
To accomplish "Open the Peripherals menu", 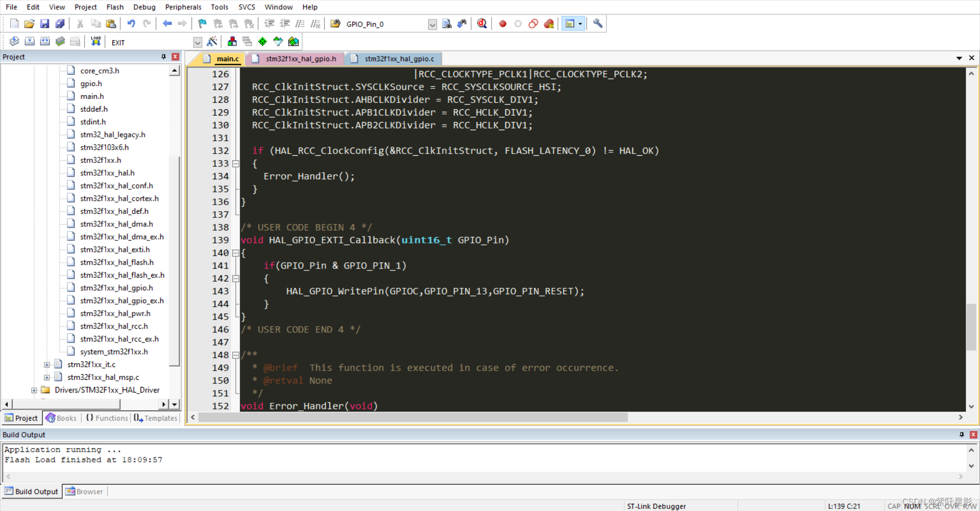I will click(x=183, y=7).
